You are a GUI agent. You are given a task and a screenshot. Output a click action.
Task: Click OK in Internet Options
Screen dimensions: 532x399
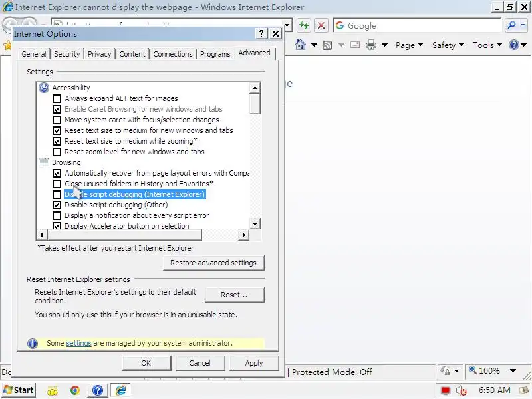(146, 363)
